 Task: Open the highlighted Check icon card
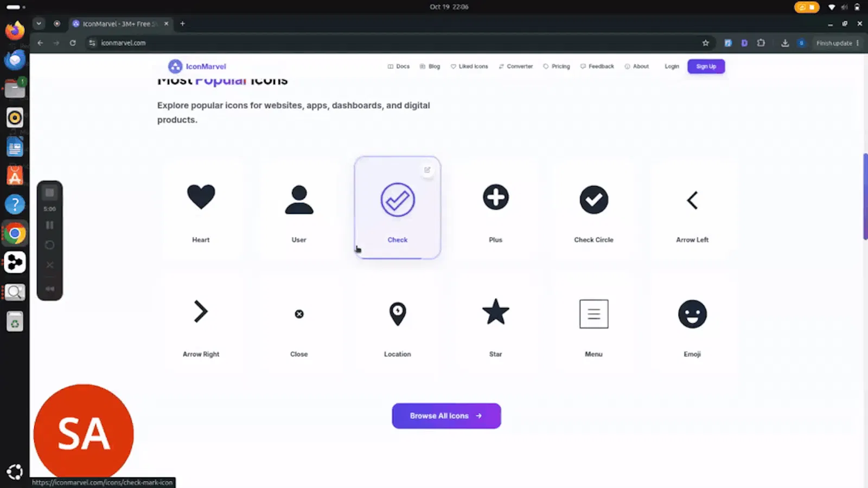[398, 208]
